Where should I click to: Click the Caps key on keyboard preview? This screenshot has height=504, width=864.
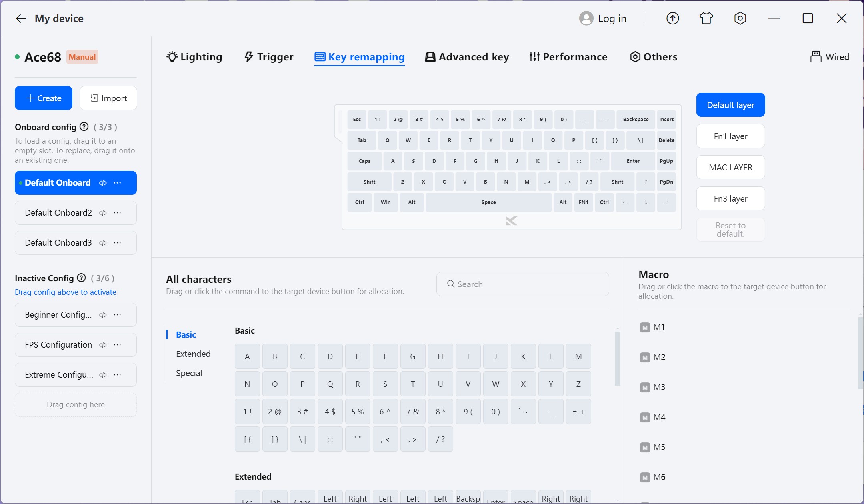[364, 161]
